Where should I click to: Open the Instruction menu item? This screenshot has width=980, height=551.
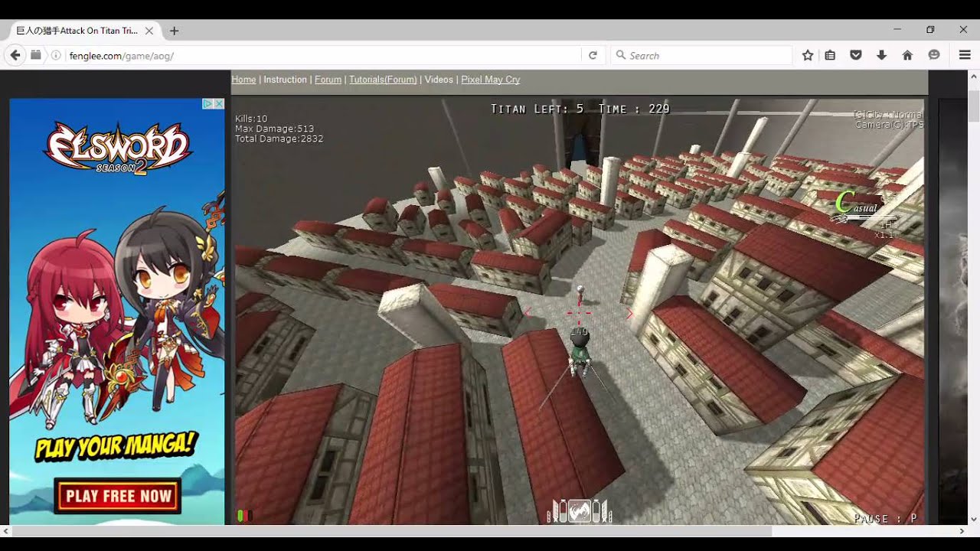coord(285,80)
